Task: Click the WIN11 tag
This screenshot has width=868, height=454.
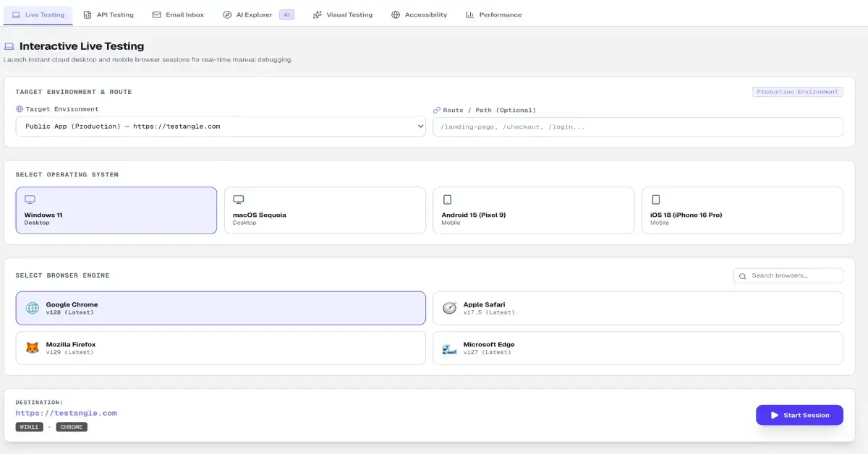Action: coord(30,427)
